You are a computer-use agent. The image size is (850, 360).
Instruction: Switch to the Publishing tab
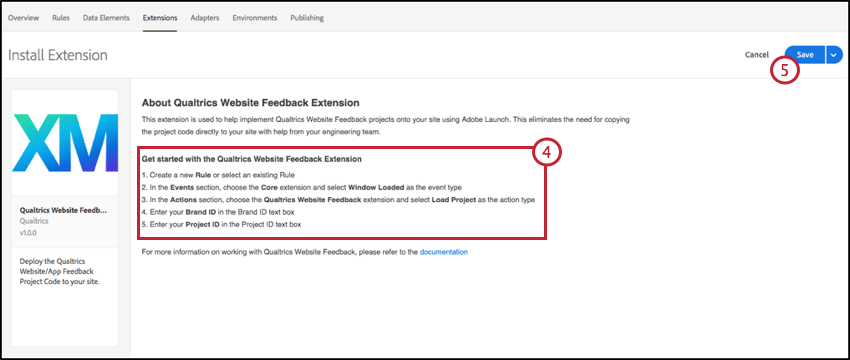tap(307, 18)
